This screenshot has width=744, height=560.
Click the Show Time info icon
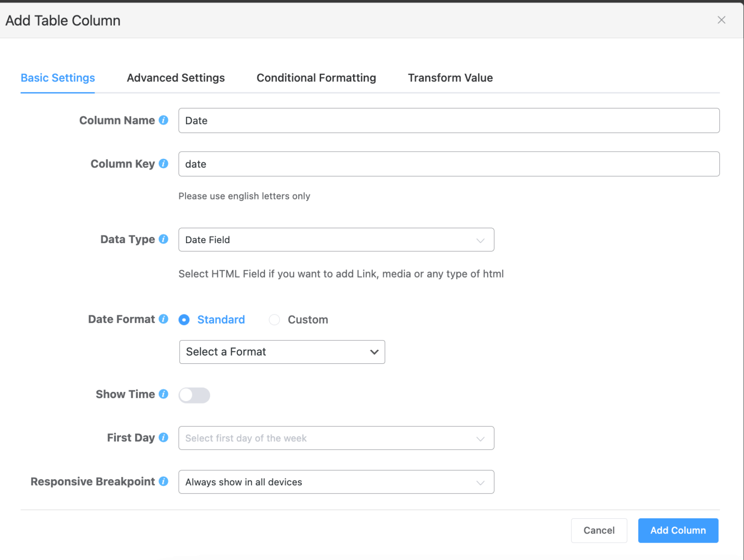(x=163, y=394)
